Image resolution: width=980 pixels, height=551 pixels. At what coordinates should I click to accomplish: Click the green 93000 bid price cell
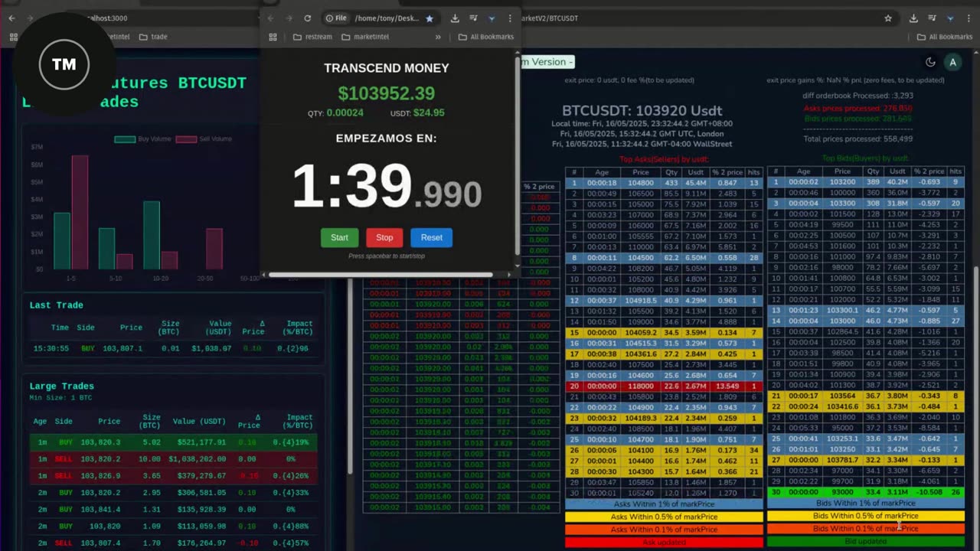pos(842,492)
